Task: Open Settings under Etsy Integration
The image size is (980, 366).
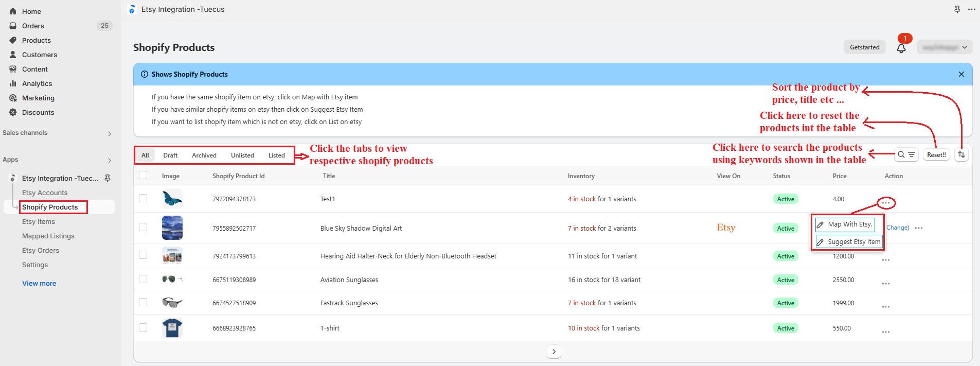Action: pyautogui.click(x=35, y=265)
